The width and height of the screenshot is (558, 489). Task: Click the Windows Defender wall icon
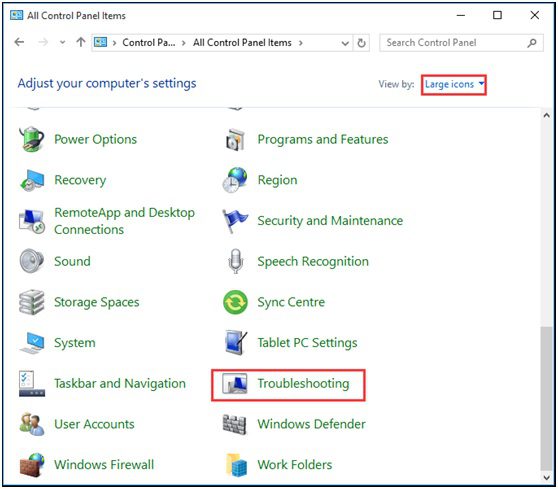pyautogui.click(x=235, y=424)
